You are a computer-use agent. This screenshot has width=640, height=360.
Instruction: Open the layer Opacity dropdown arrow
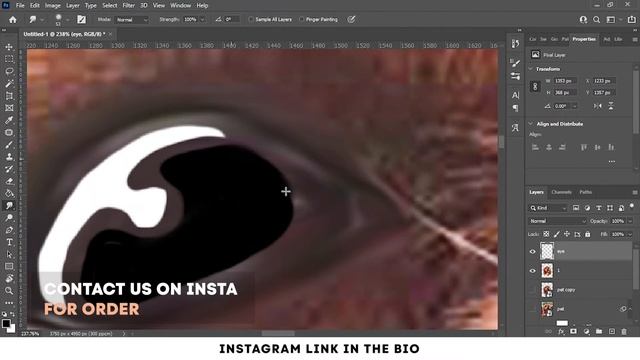630,221
